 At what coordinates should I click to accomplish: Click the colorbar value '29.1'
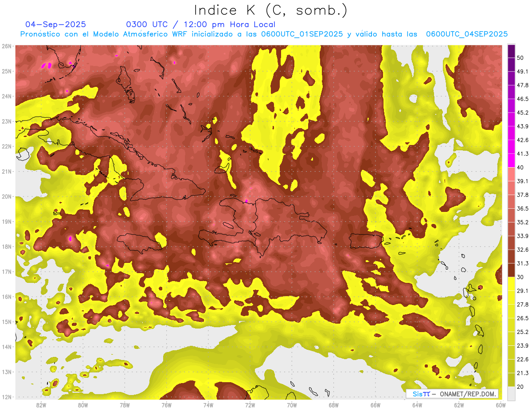point(523,290)
